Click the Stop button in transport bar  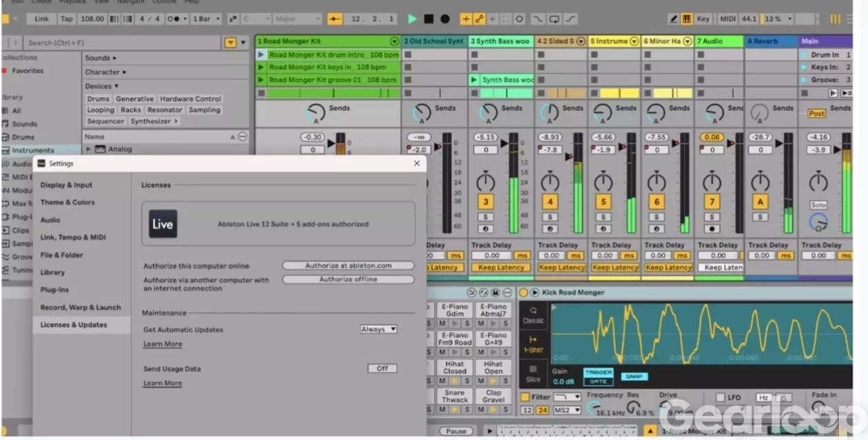(x=428, y=19)
